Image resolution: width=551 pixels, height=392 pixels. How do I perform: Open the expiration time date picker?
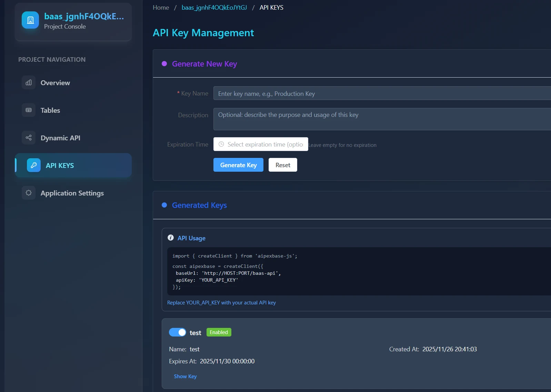click(264, 144)
